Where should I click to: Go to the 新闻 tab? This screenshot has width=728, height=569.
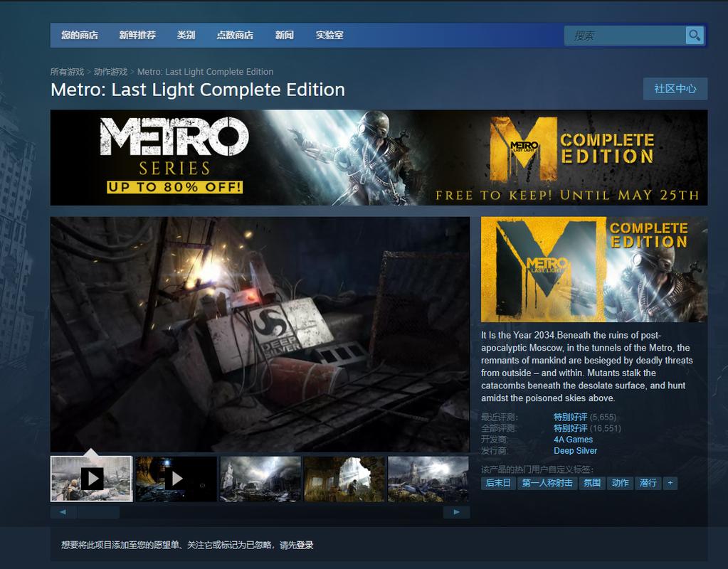coord(284,35)
